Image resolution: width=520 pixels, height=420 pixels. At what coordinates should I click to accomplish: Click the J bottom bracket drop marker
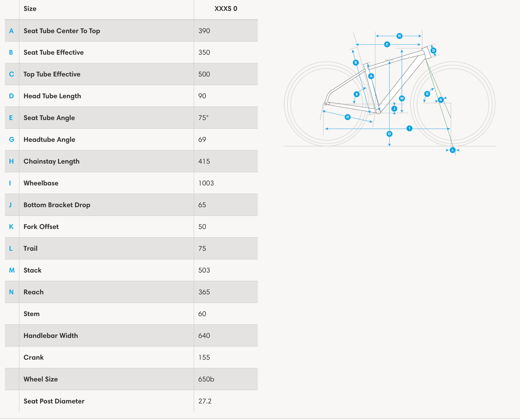(x=394, y=109)
